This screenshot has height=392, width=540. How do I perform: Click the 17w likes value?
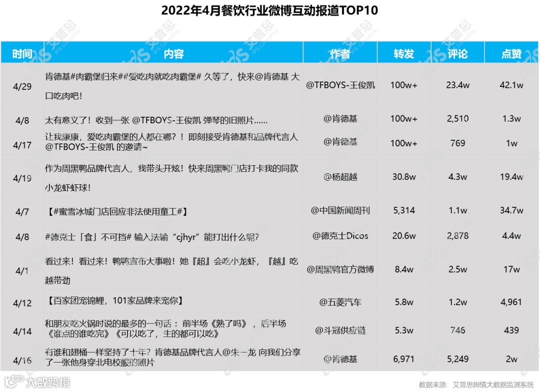(511, 269)
